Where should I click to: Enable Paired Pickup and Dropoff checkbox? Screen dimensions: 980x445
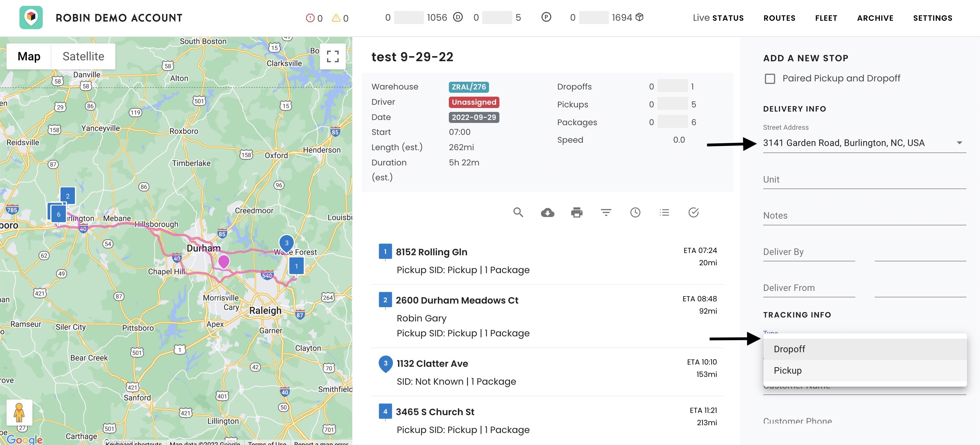click(x=770, y=79)
